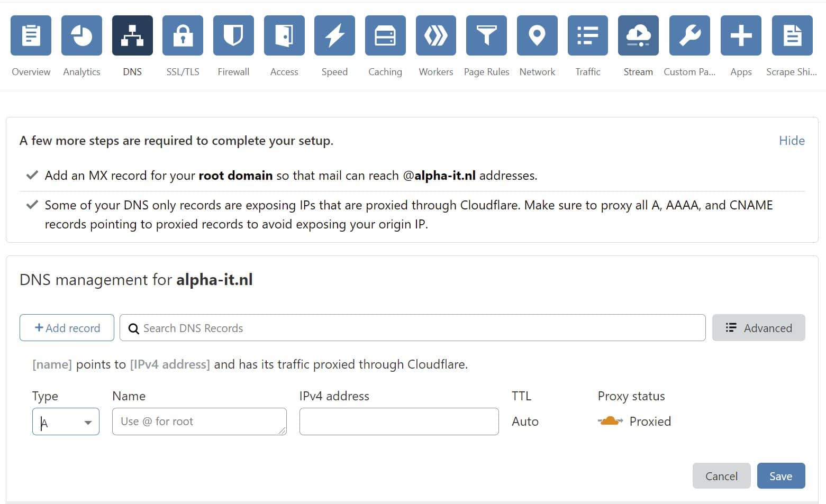Select the Speed lightning bolt icon
The width and height of the screenshot is (826, 504).
click(334, 36)
